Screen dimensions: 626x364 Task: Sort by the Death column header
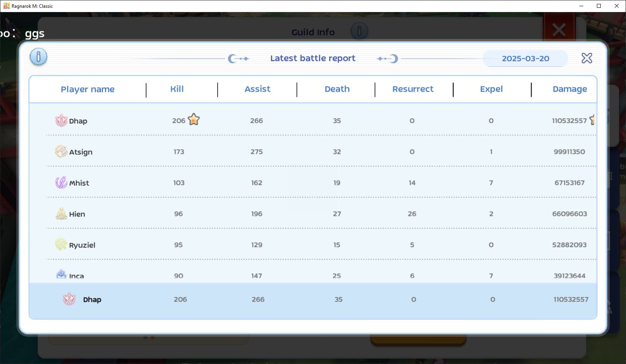coord(337,89)
